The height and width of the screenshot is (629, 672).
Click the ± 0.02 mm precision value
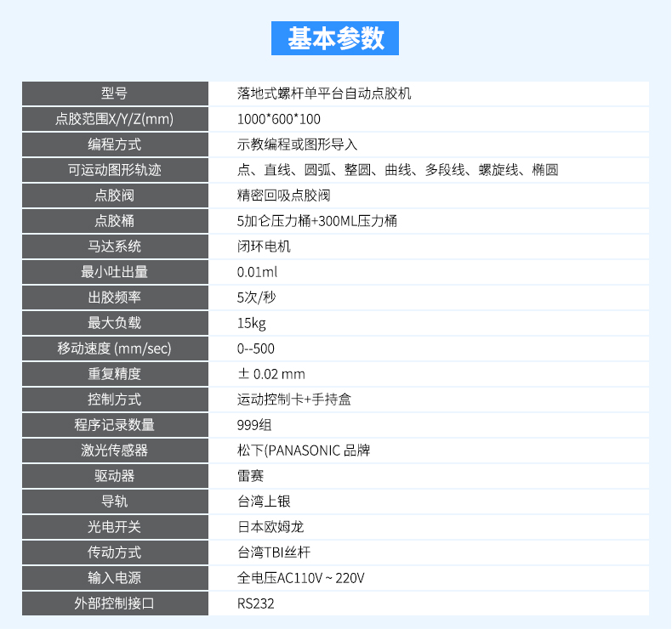click(x=271, y=374)
